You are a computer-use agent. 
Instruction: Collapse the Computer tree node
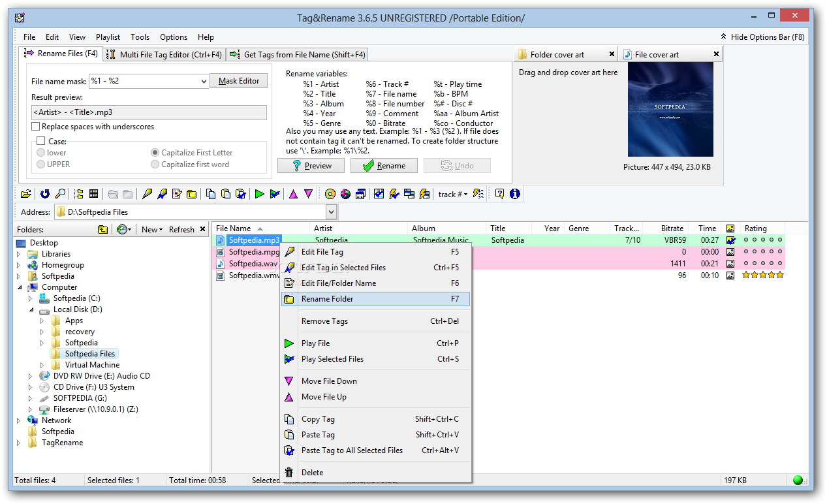19,287
